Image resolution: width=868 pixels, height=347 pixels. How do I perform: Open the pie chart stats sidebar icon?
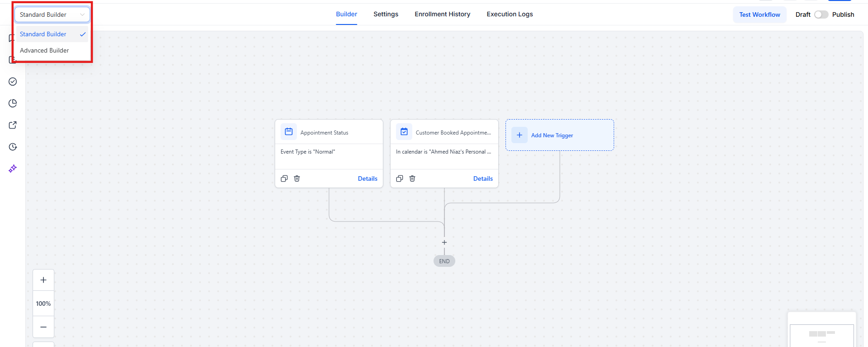coord(13,103)
